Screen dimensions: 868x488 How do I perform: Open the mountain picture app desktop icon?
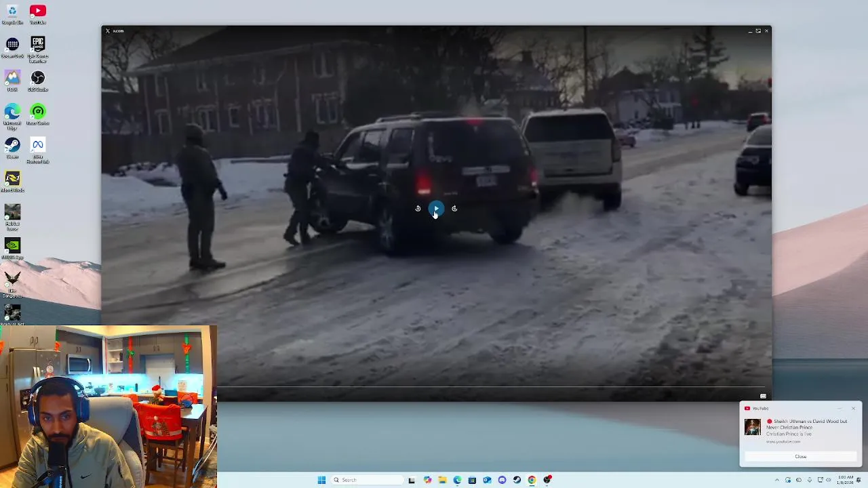(x=12, y=81)
